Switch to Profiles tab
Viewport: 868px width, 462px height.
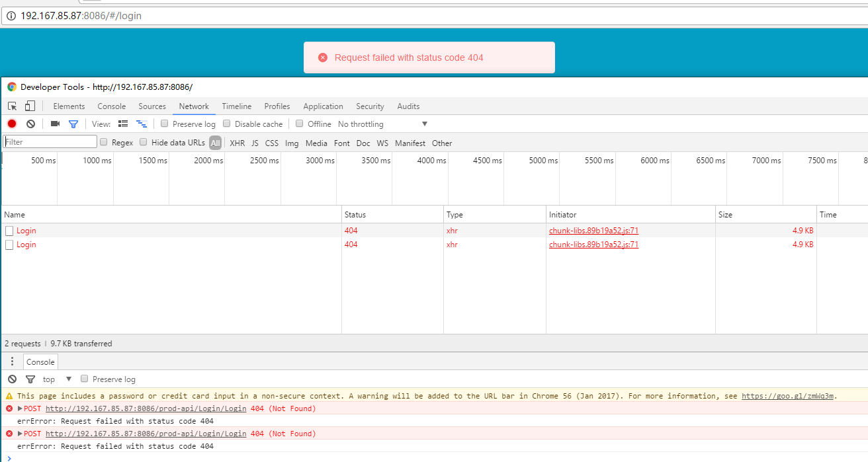pyautogui.click(x=277, y=106)
